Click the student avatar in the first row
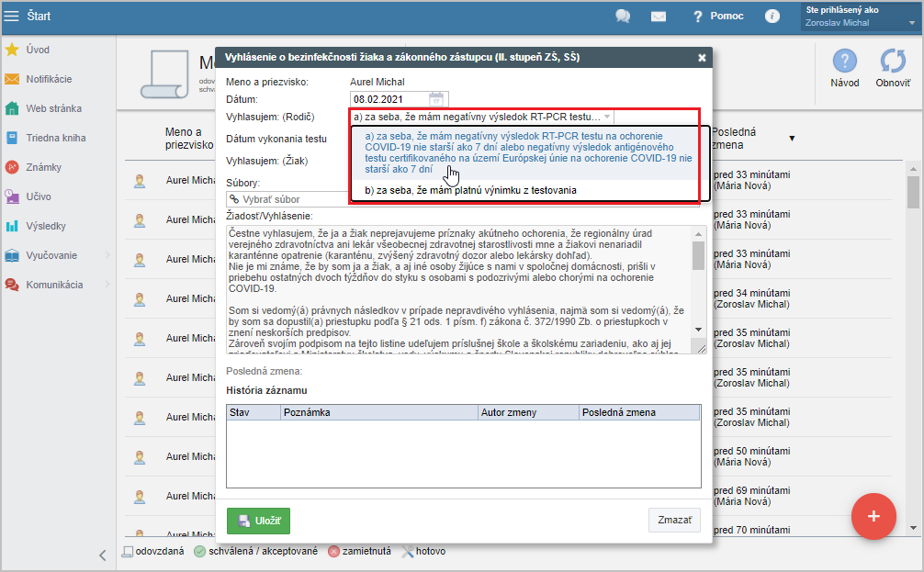 point(140,181)
